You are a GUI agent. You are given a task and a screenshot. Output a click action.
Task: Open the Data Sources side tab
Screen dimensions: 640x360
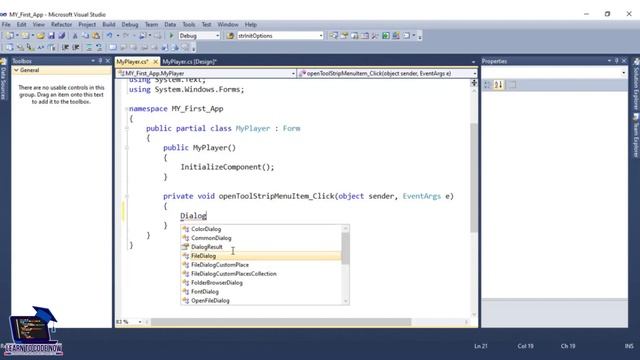click(3, 80)
